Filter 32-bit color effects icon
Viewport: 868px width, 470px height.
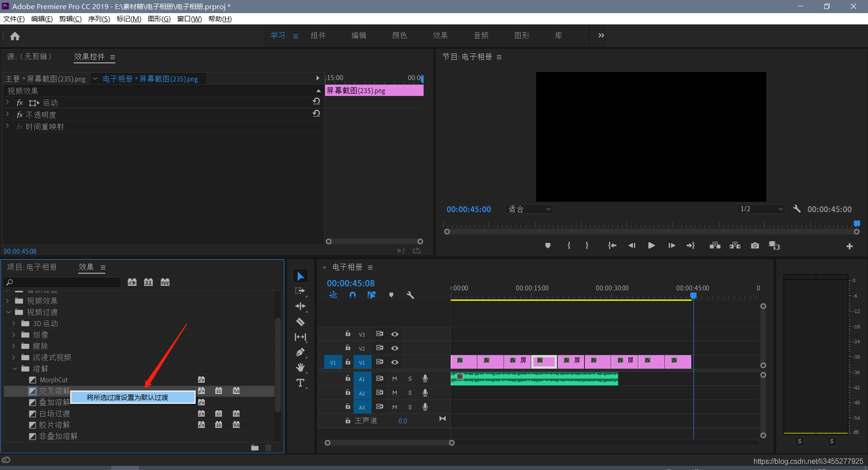click(148, 282)
